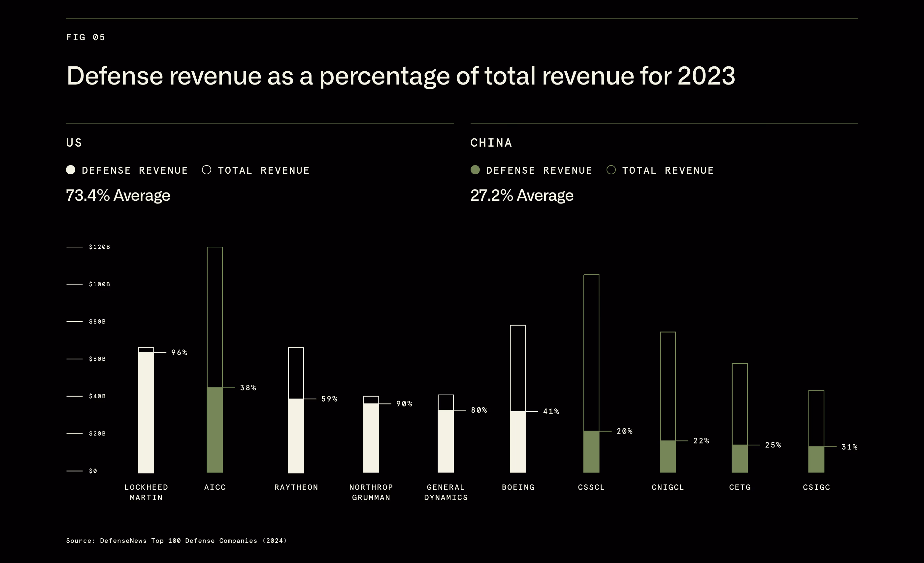Click the China Total Revenue legend circle
Screen dimensions: 924x563
click(611, 170)
